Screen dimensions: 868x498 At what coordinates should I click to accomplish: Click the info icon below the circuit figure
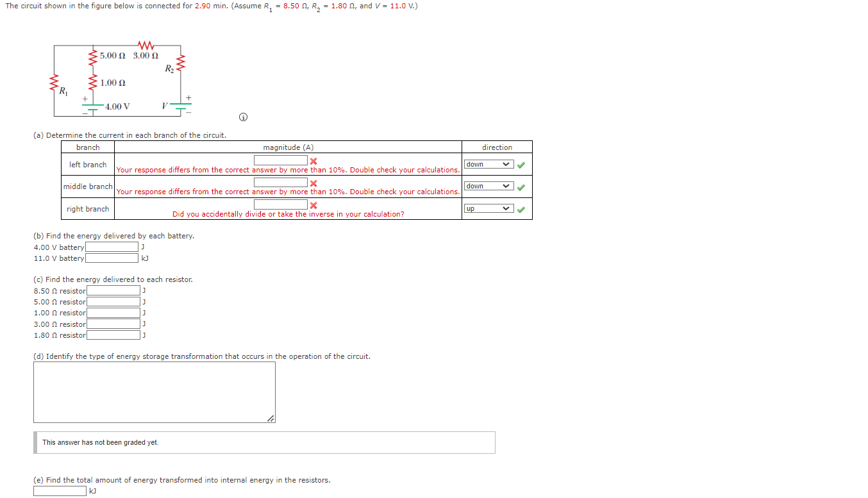pos(243,118)
